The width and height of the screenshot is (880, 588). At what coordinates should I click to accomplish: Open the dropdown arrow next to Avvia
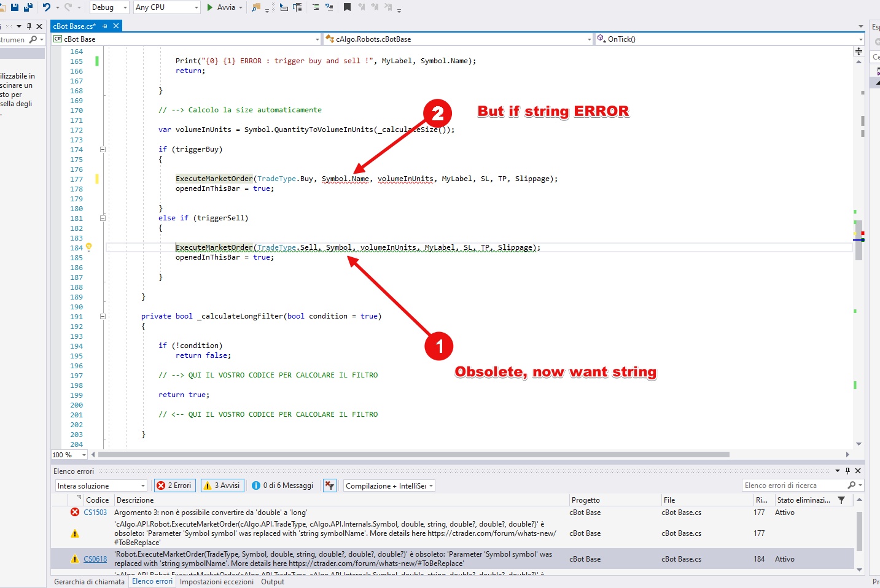coord(241,8)
